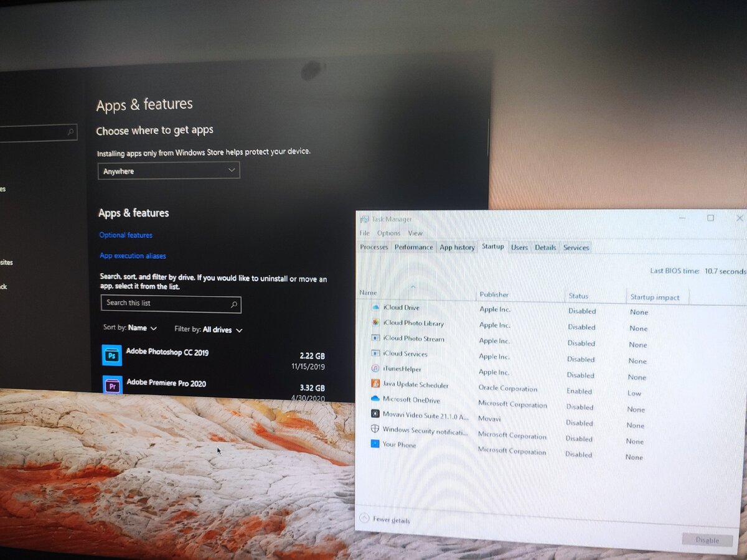This screenshot has height=560, width=747.
Task: Click the 2.22 GB size of Photoshop
Action: pyautogui.click(x=312, y=356)
